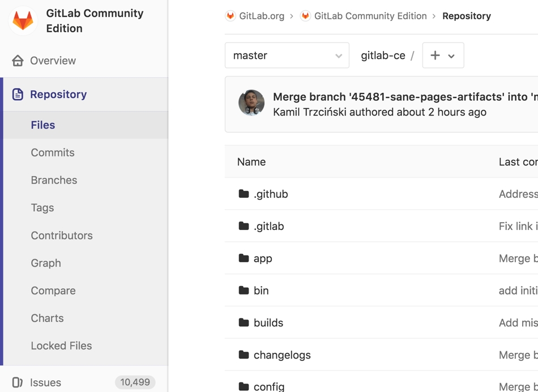Viewport: 538px width, 392px height.
Task: Click the folder icon beside .github
Action: click(245, 194)
